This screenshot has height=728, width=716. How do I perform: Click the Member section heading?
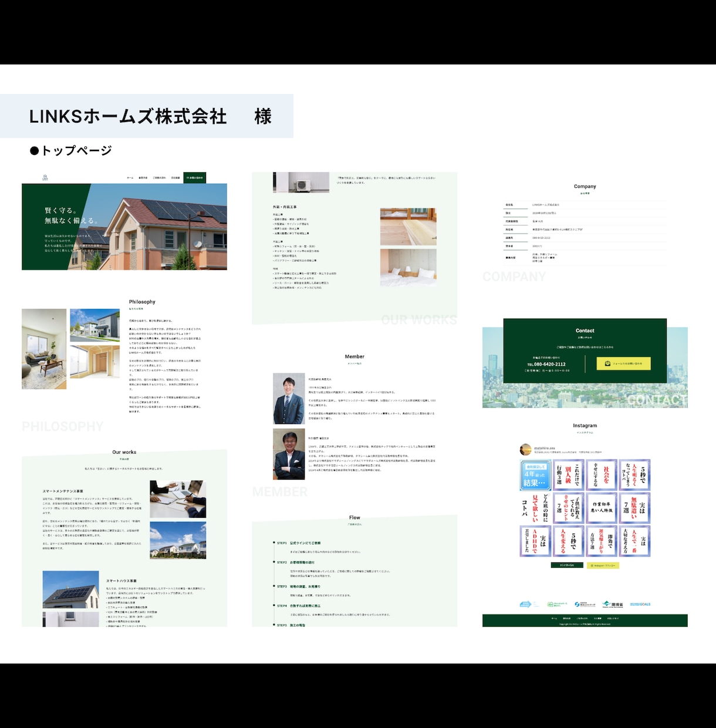point(354,356)
